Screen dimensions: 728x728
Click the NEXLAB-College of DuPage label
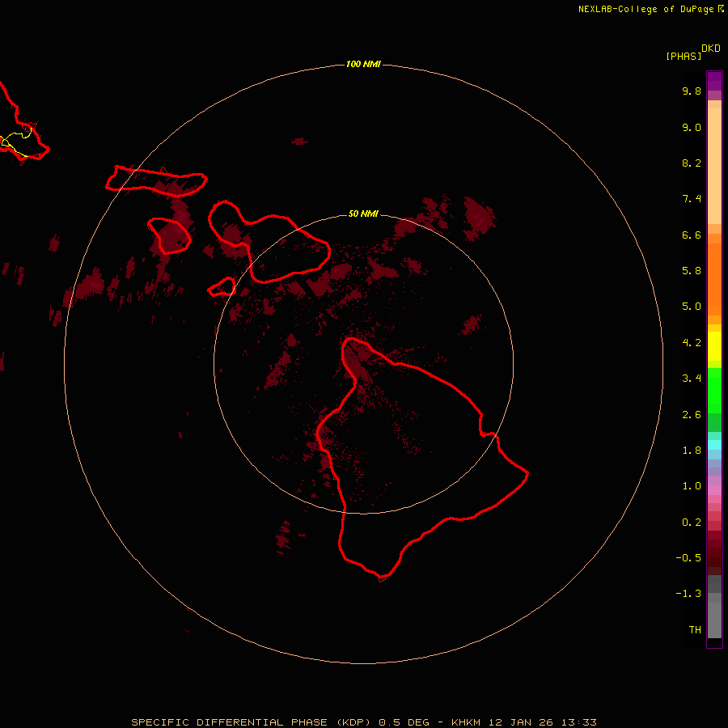(650, 9)
